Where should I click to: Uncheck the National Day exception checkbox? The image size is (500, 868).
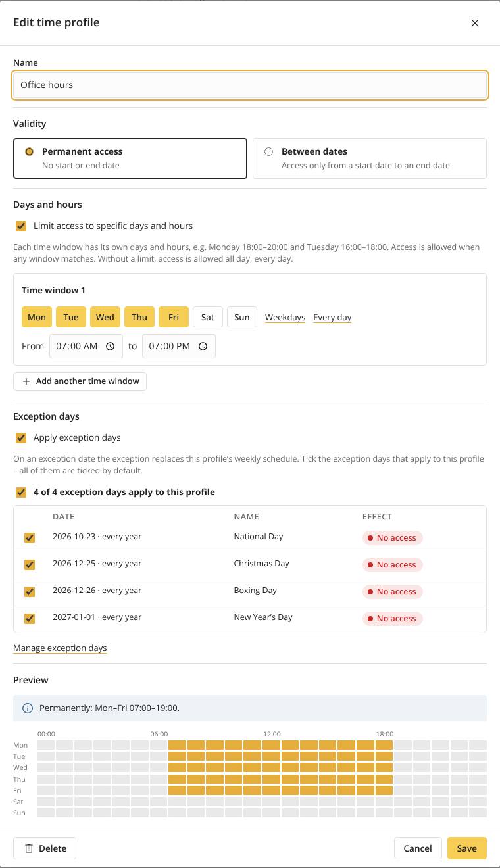tap(30, 538)
